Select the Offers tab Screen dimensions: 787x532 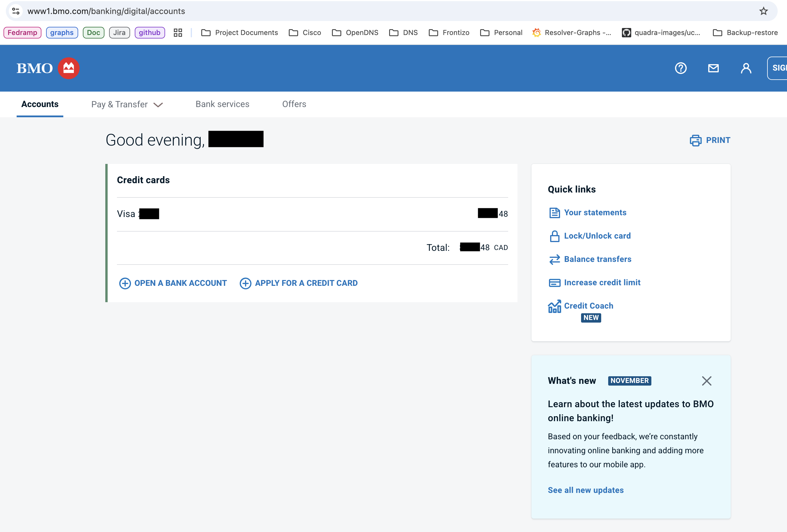pyautogui.click(x=294, y=104)
